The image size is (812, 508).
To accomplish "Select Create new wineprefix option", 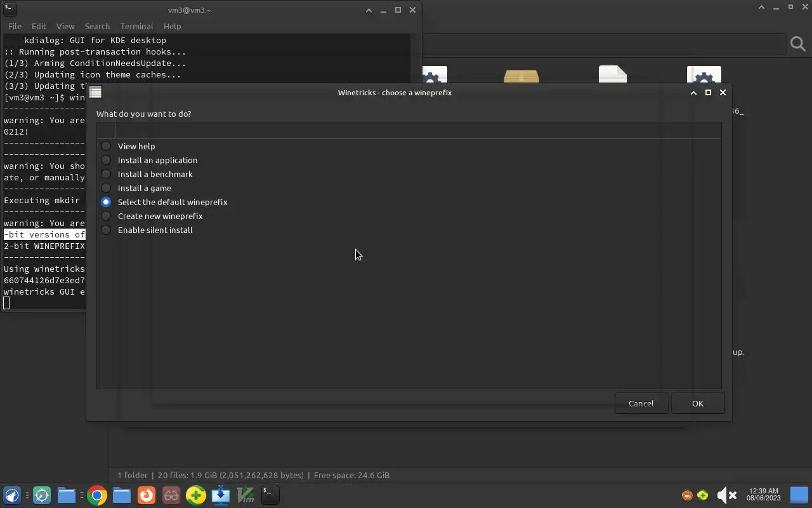I will (x=106, y=216).
